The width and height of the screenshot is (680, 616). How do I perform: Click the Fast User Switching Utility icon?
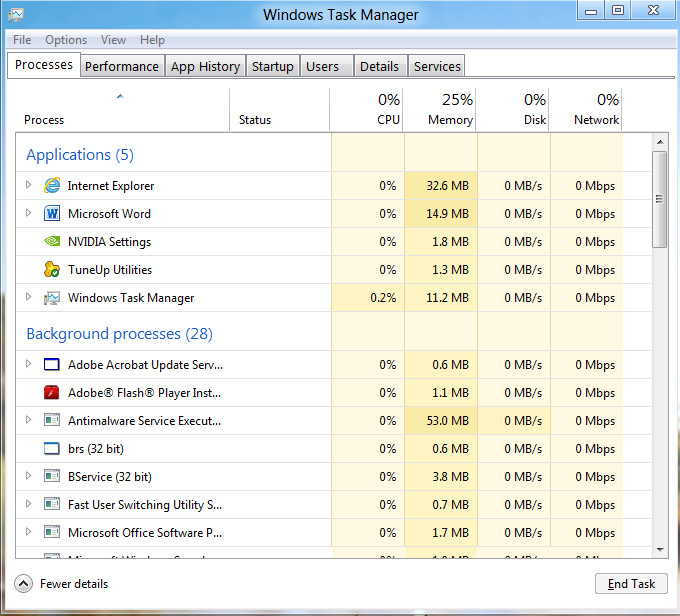52,504
